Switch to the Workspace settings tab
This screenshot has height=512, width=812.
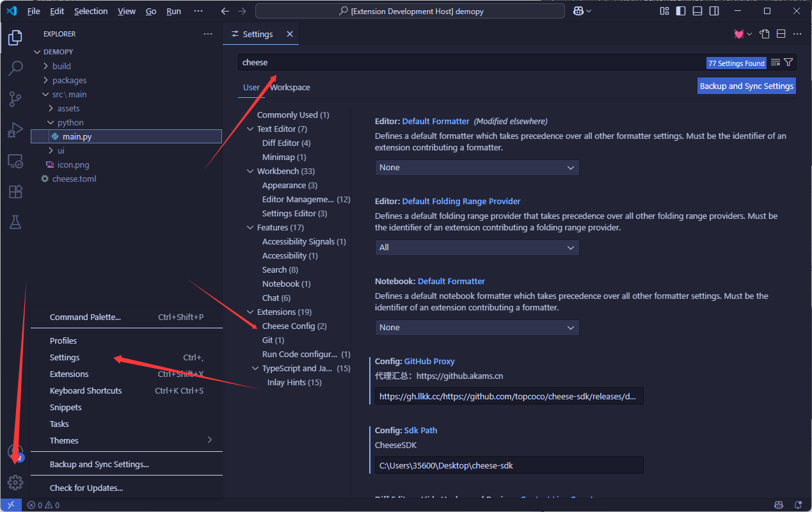tap(290, 87)
